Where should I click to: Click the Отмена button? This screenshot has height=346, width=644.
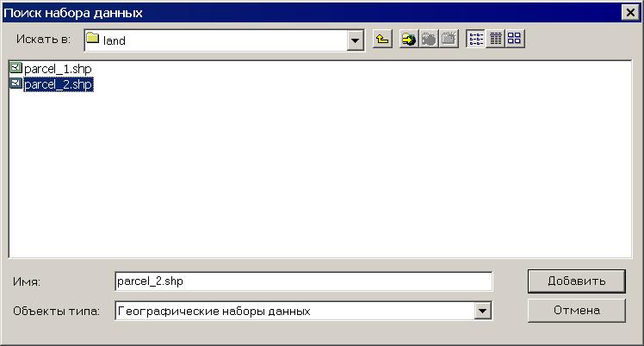coord(576,311)
